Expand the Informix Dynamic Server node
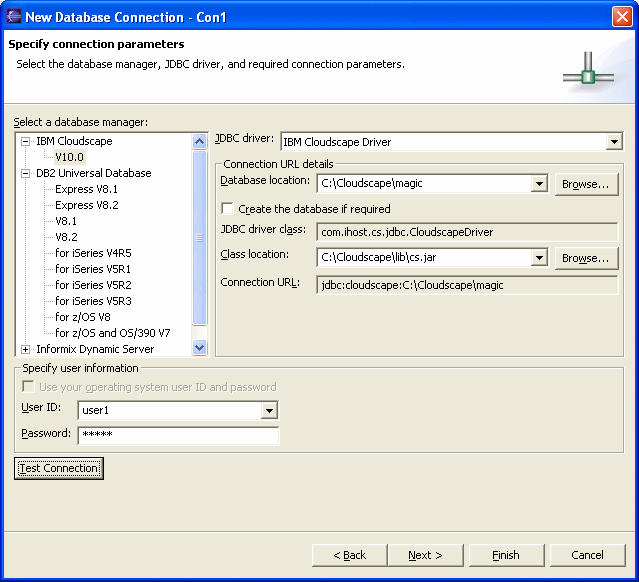The width and height of the screenshot is (639, 582). click(x=26, y=349)
